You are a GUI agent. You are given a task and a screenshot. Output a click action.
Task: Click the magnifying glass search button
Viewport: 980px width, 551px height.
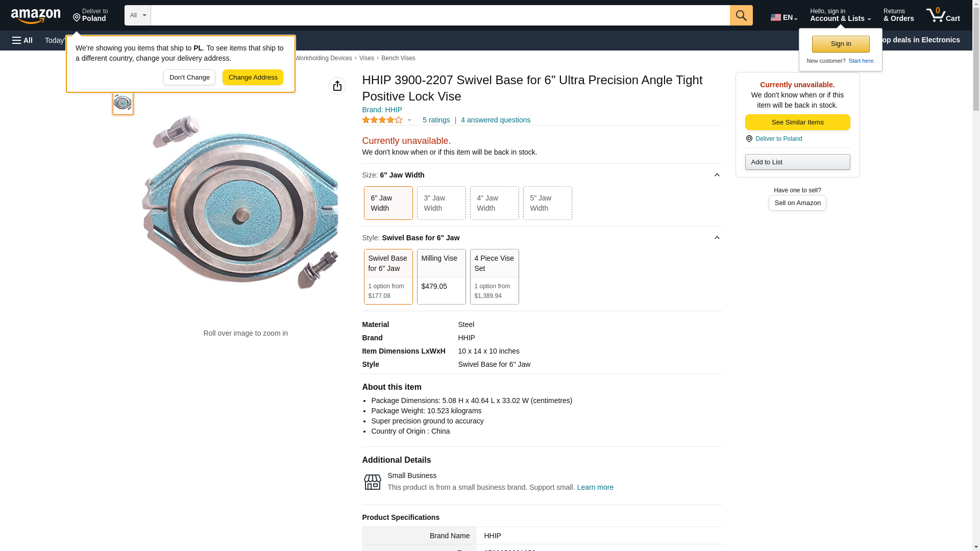click(x=741, y=15)
